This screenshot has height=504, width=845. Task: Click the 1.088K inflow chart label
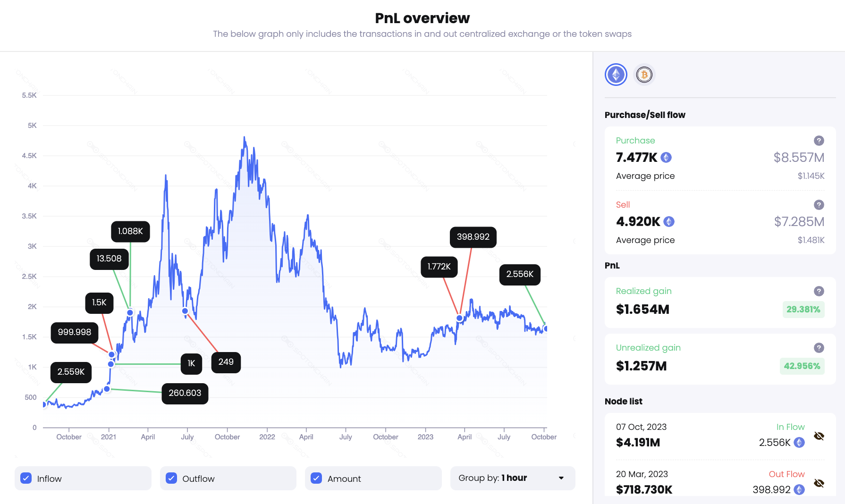tap(130, 231)
